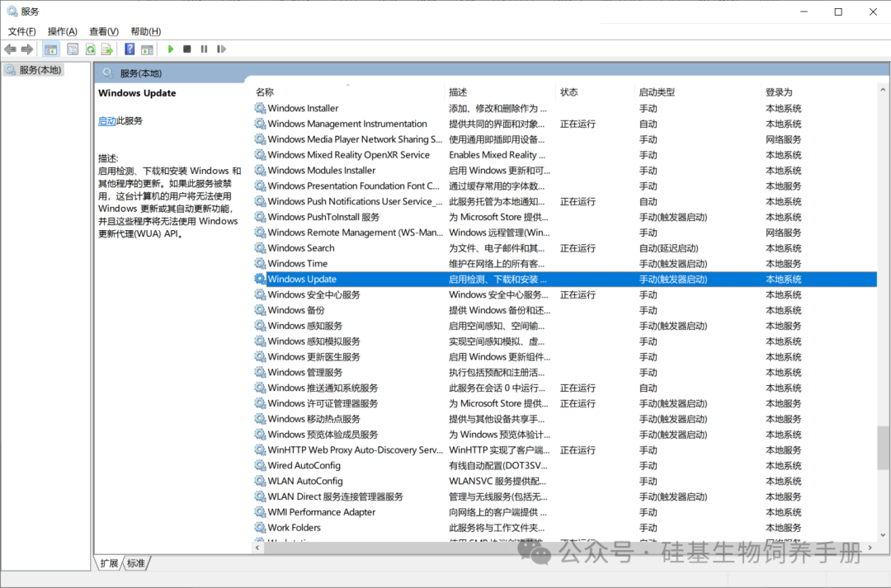The width and height of the screenshot is (891, 588).
Task: Toggle the Show/Hide Console Tree button
Action: click(x=51, y=49)
